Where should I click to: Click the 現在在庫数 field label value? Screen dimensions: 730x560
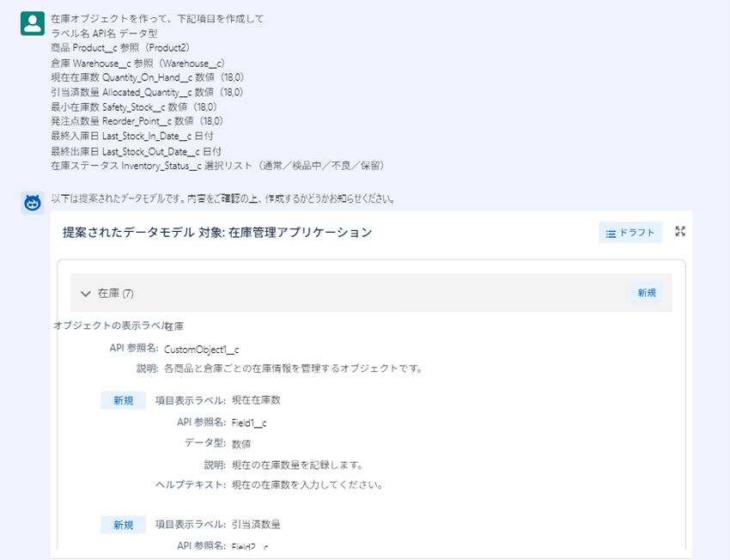256,400
